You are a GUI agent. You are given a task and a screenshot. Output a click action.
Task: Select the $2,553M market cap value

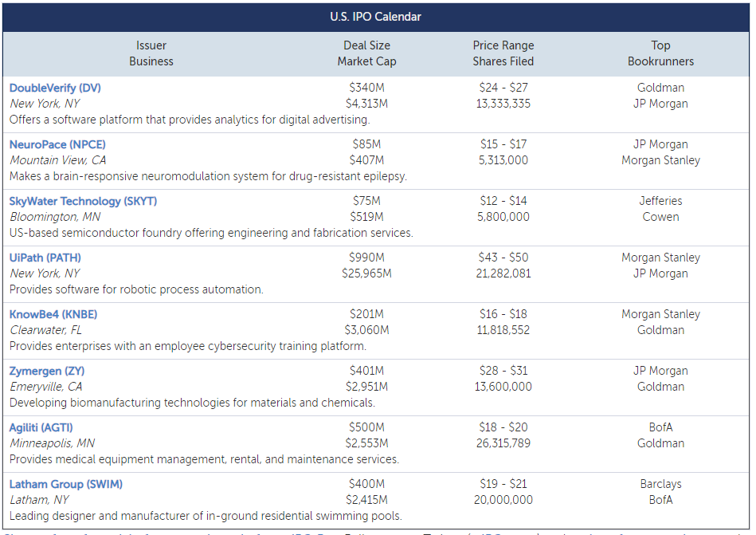[x=367, y=443]
